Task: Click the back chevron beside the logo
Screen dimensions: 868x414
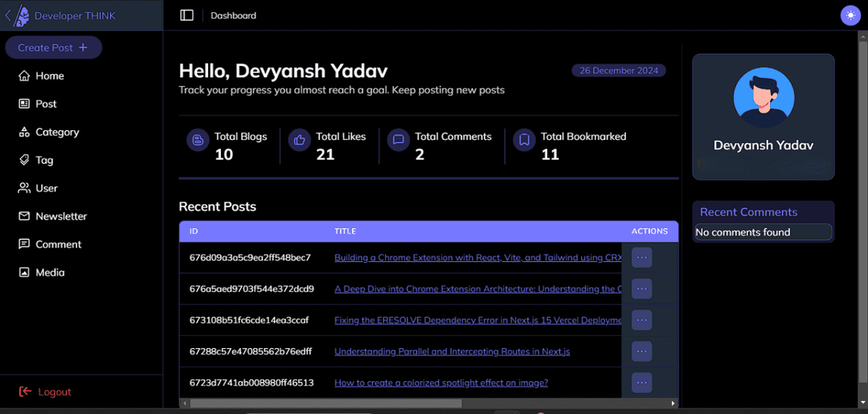Action: pyautogui.click(x=8, y=15)
